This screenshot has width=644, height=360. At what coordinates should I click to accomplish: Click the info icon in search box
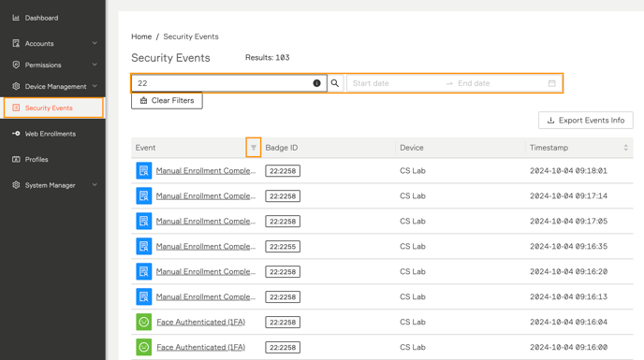pos(316,83)
